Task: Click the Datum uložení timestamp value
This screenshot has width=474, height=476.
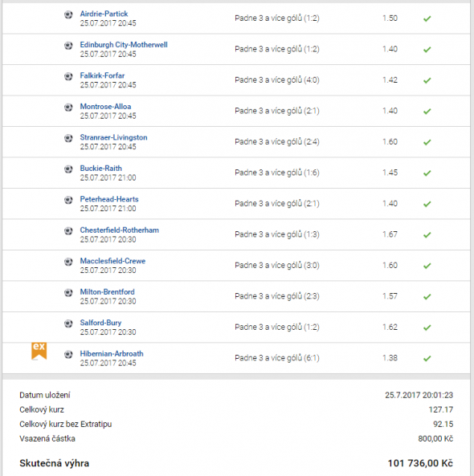Action: click(419, 395)
